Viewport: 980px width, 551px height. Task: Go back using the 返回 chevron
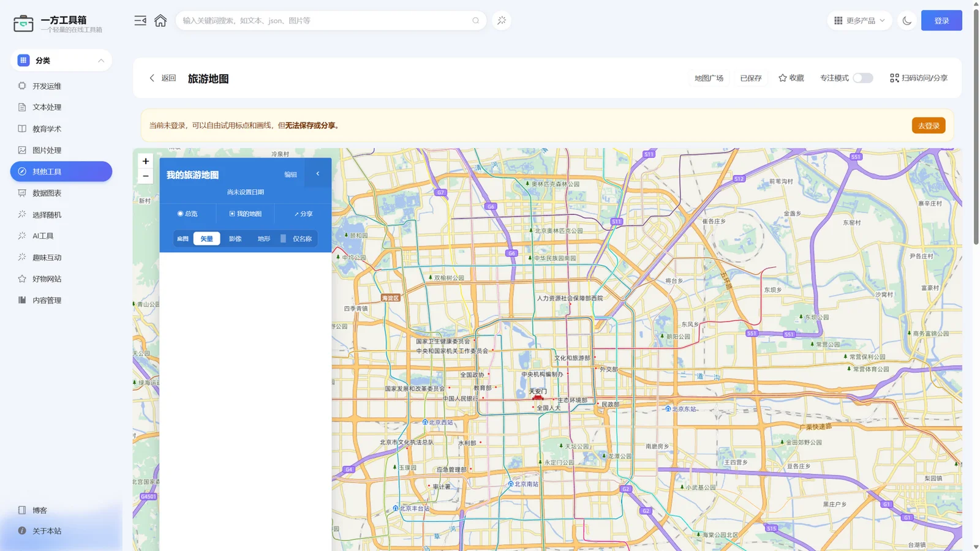162,78
